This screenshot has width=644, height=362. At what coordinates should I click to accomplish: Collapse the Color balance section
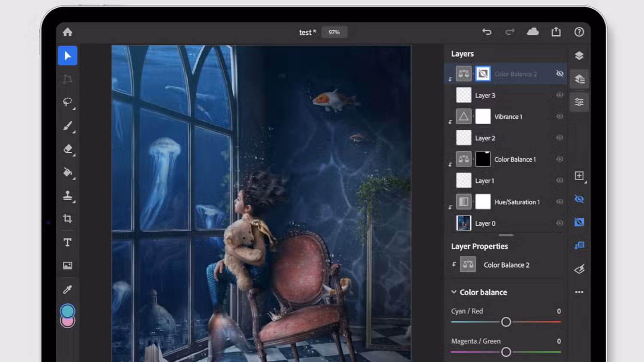(x=454, y=292)
